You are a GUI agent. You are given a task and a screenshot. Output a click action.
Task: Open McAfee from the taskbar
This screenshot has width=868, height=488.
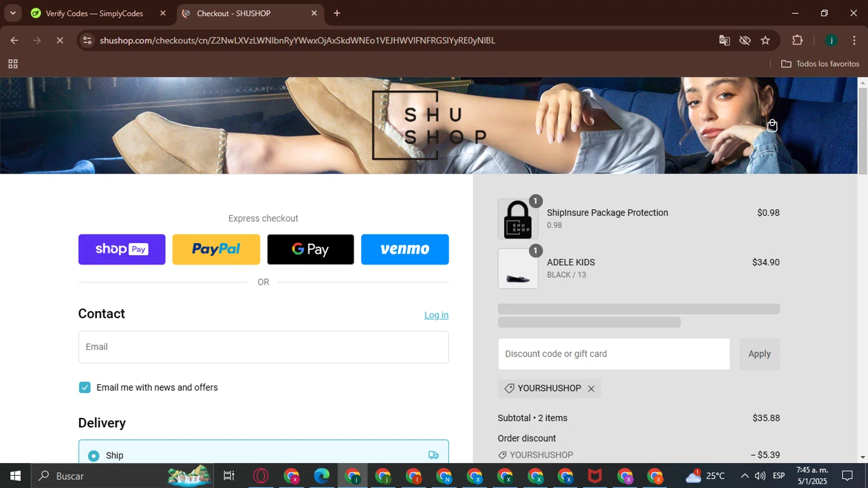(595, 476)
